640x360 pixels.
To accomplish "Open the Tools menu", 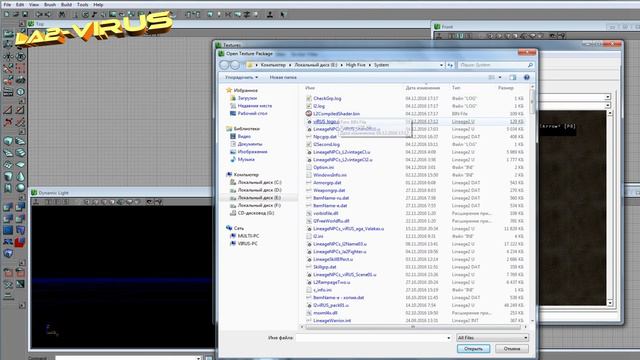I will coord(82,5).
